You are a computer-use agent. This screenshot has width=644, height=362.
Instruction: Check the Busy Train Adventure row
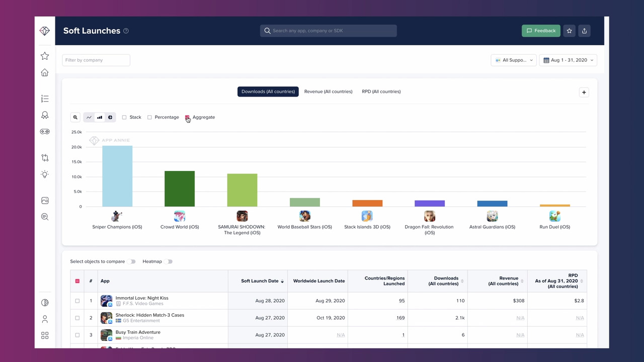(77, 335)
